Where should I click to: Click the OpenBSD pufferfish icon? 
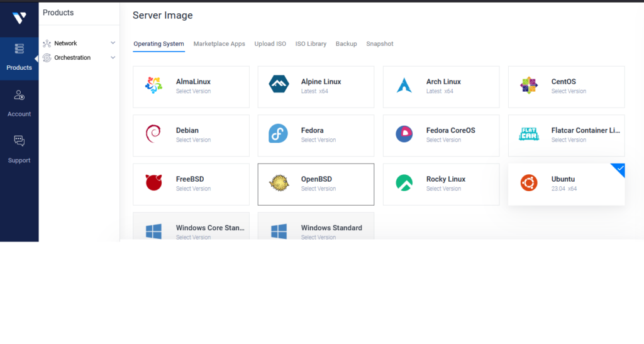pos(279,183)
